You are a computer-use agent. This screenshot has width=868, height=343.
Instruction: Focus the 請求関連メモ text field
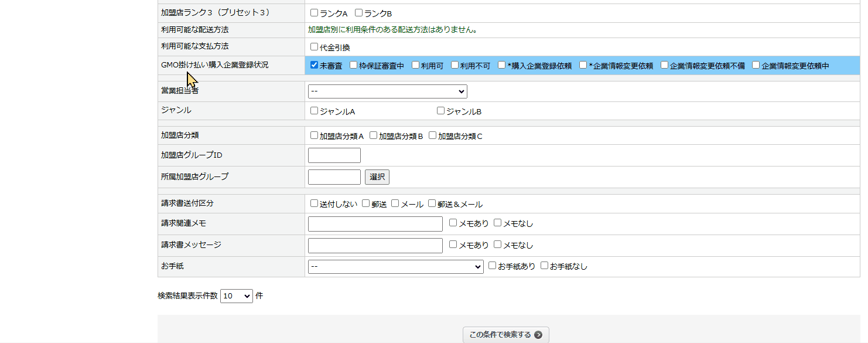(x=375, y=224)
